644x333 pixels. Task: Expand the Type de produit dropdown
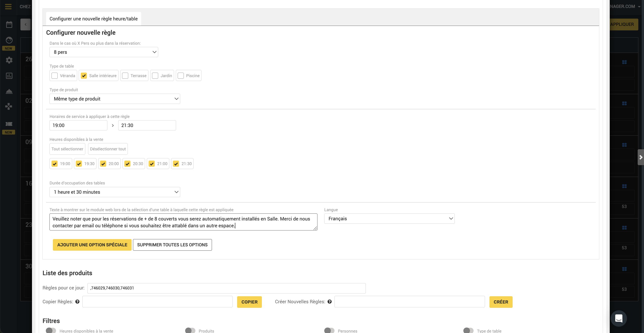[115, 99]
